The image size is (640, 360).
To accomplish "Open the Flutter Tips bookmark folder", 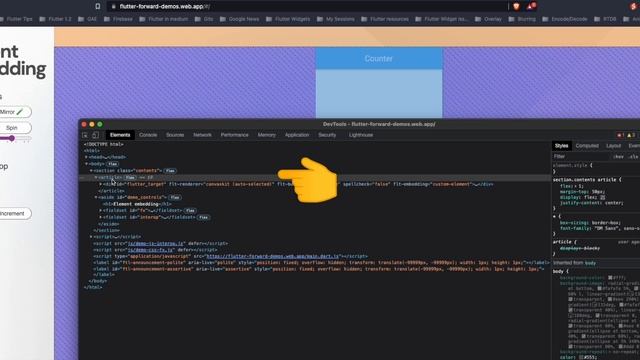I will pyautogui.click(x=16, y=19).
